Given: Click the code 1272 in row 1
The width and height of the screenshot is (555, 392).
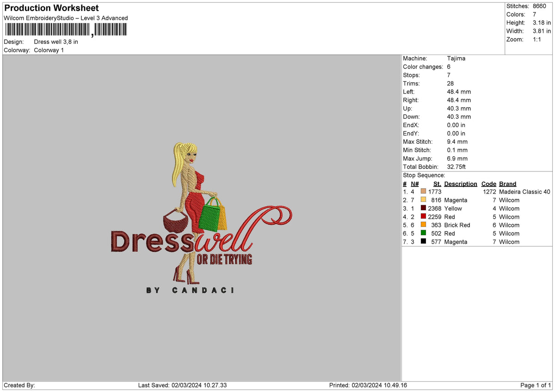Looking at the screenshot, I should 489,191.
